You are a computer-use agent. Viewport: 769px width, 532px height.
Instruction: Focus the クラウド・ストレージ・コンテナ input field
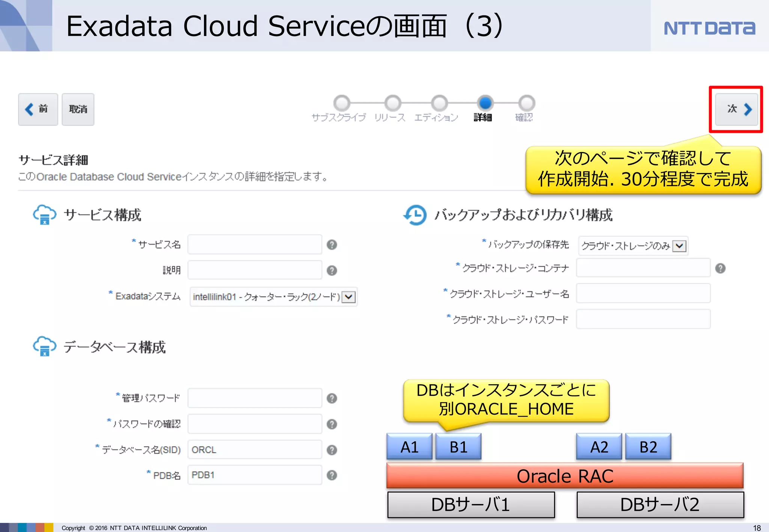644,268
